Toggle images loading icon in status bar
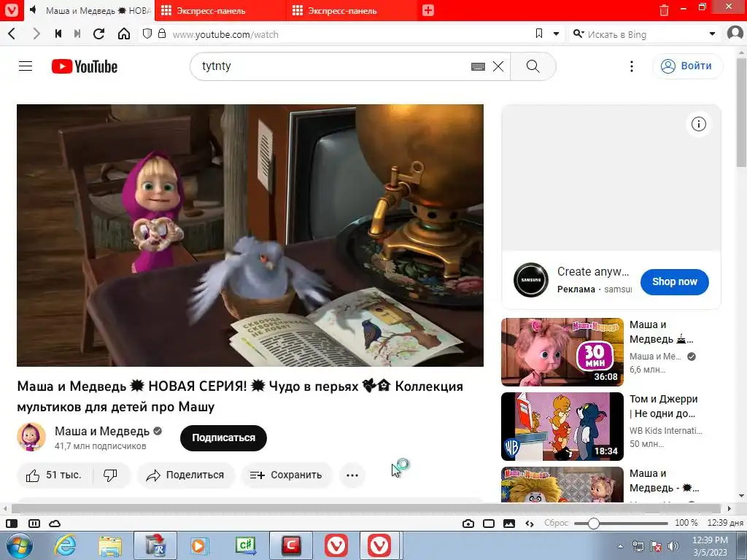747x560 pixels. 509,524
